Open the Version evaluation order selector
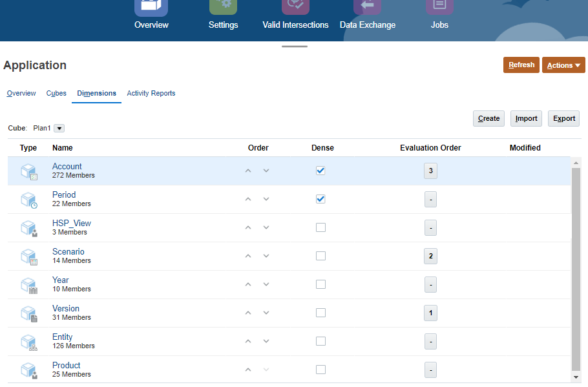 (x=430, y=313)
